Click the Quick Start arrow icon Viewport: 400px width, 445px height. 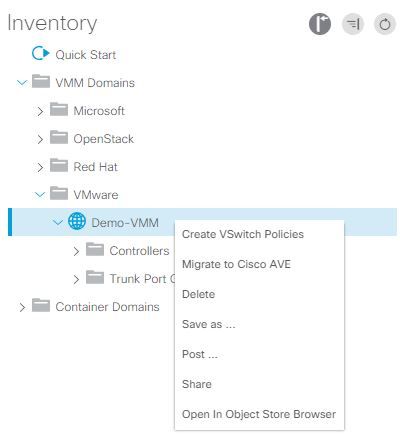coord(41,54)
